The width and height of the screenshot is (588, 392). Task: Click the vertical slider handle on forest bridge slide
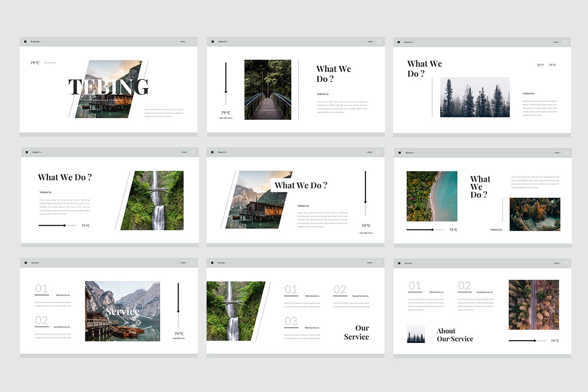pos(226,91)
